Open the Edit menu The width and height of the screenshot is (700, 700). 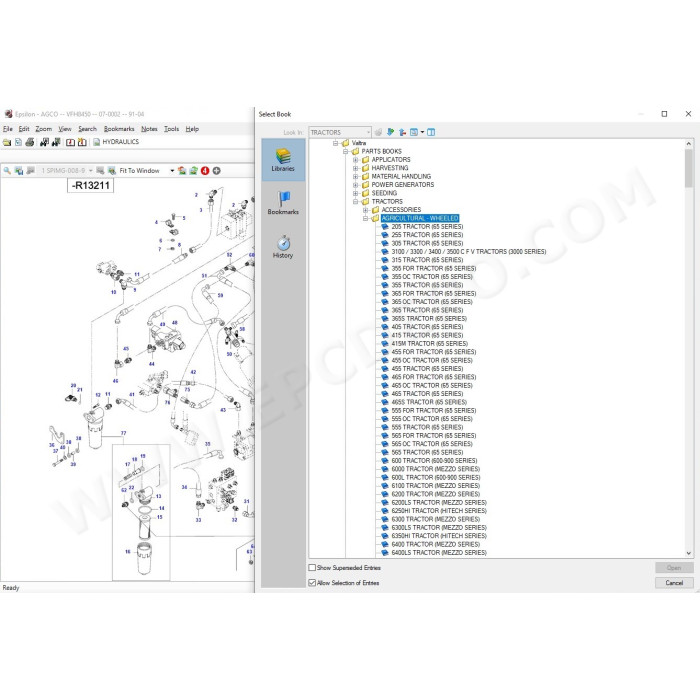point(24,129)
